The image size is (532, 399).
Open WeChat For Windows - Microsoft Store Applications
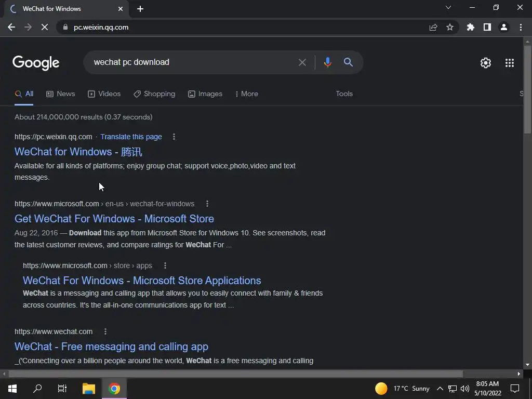142,281
